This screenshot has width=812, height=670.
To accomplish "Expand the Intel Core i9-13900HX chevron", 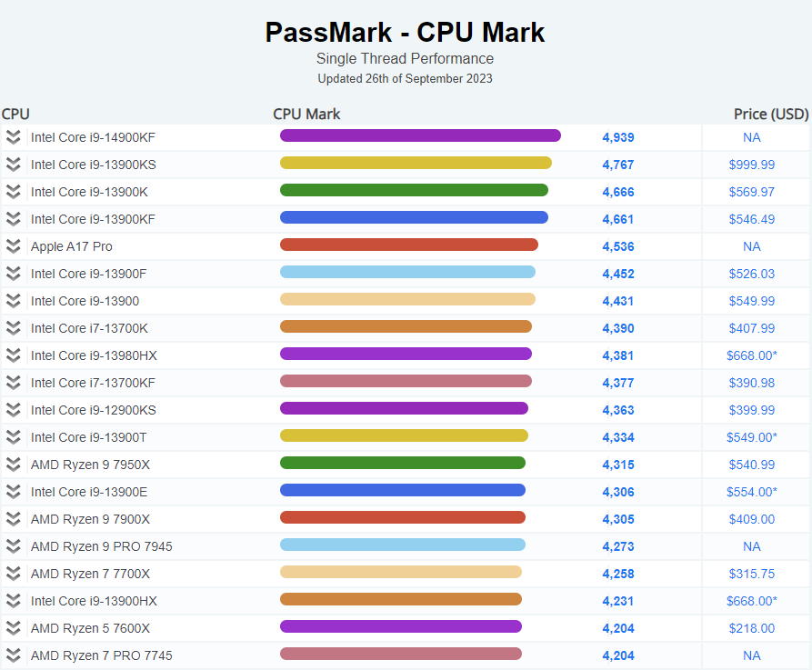I will pyautogui.click(x=14, y=601).
